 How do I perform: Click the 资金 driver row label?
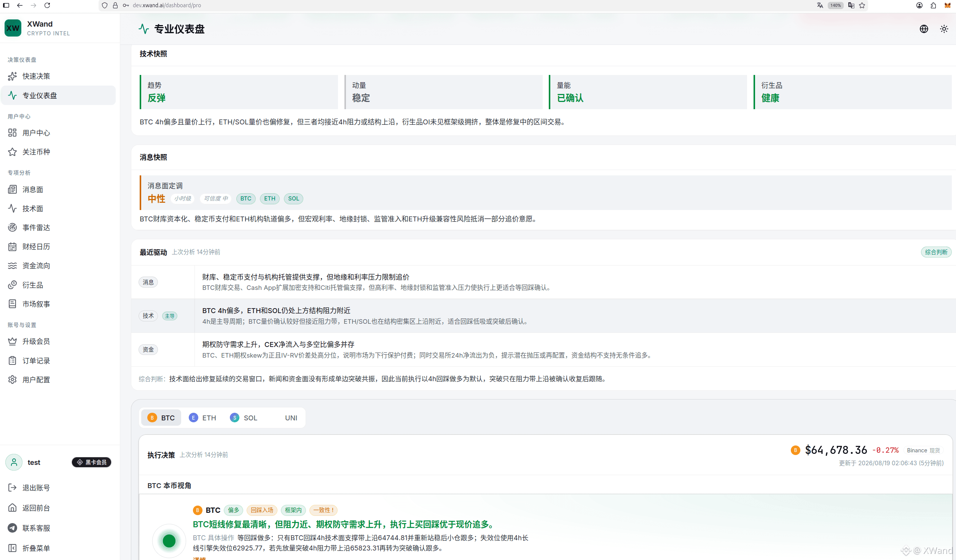point(148,350)
